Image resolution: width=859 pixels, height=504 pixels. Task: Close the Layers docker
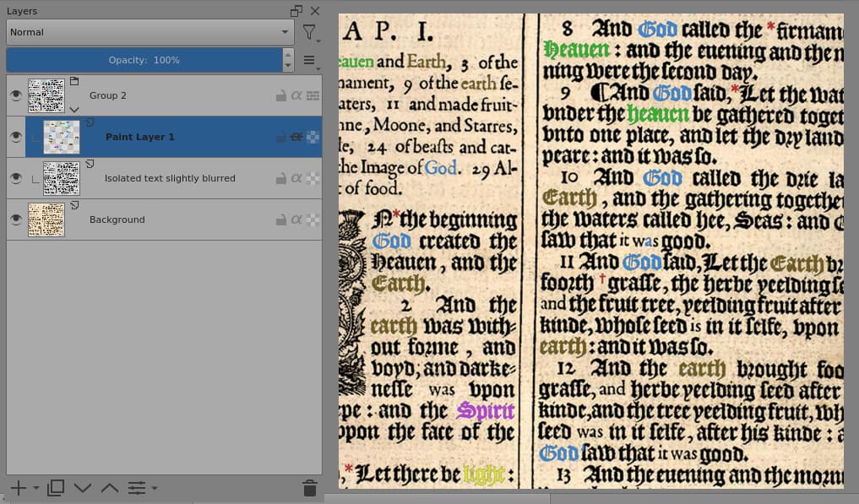pos(315,11)
